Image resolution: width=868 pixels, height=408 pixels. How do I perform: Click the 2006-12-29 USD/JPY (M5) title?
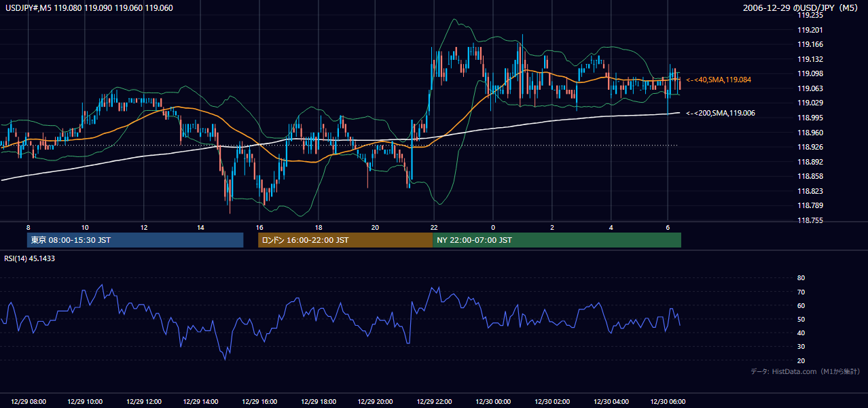tap(801, 8)
